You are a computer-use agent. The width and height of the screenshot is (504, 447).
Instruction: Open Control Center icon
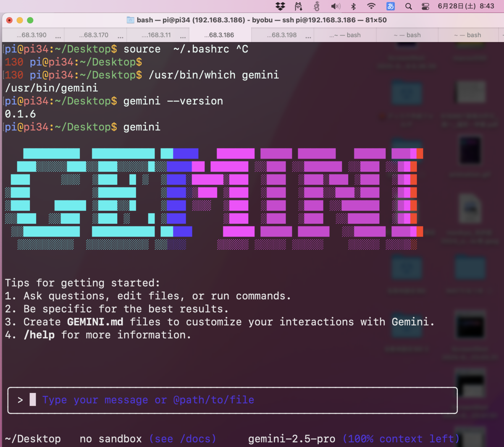coord(425,6)
